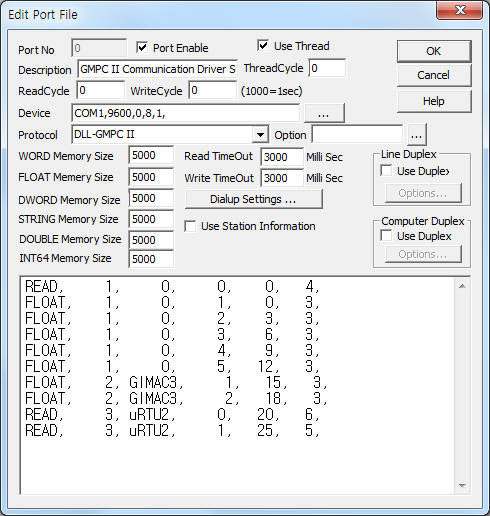
Task: Click browse button next to Device field
Action: [x=324, y=113]
